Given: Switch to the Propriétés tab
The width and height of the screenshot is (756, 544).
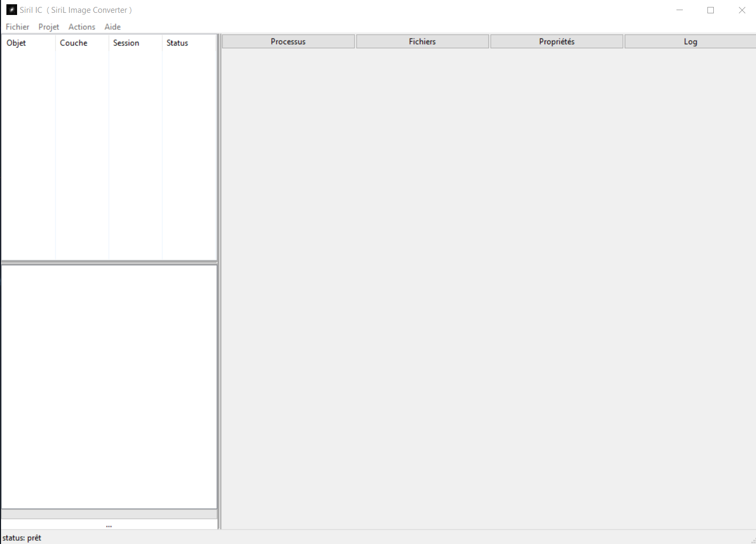Looking at the screenshot, I should 557,42.
